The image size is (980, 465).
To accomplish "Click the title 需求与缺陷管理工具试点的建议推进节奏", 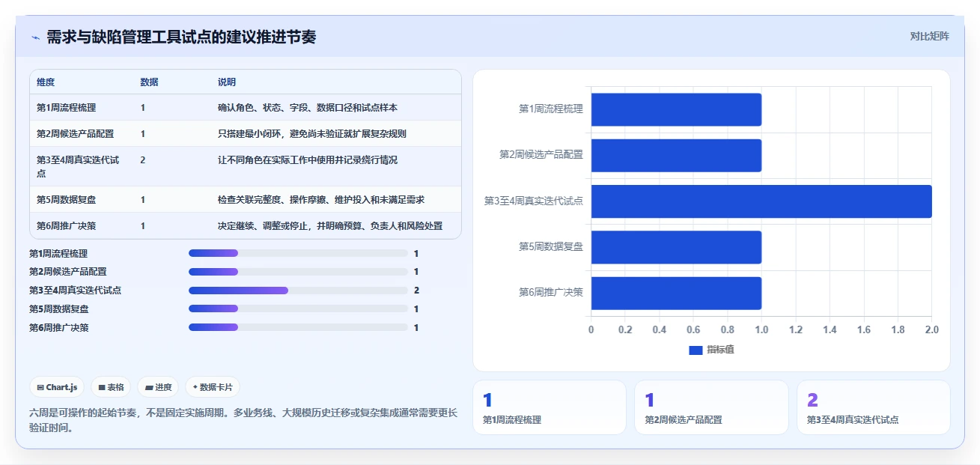I will (x=181, y=37).
